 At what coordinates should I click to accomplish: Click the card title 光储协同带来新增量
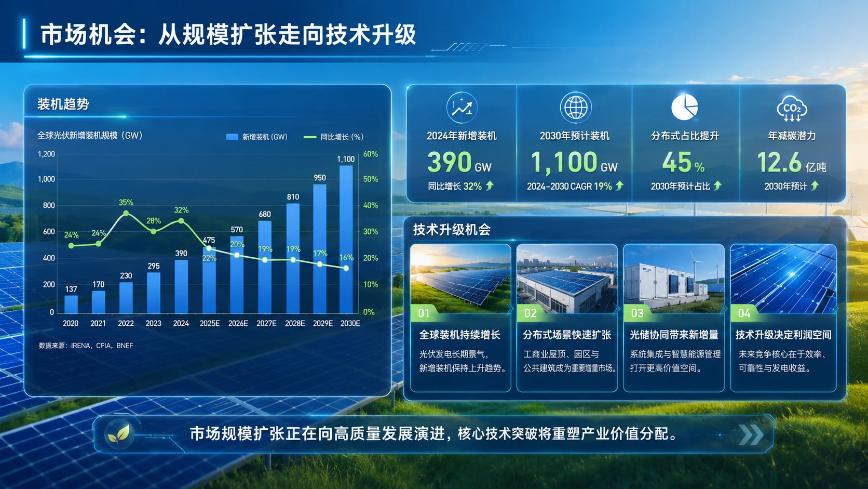pos(674,335)
